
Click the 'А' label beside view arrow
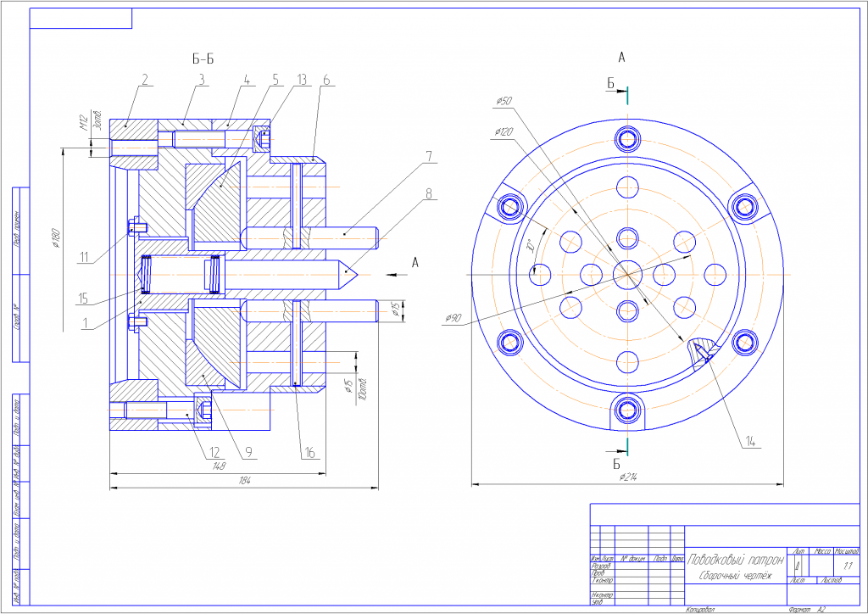415,262
